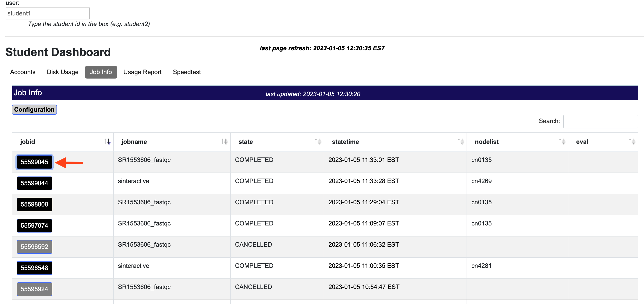Screen dimensions: 644x304
Task: Click eval column sort icon
Action: tap(632, 142)
